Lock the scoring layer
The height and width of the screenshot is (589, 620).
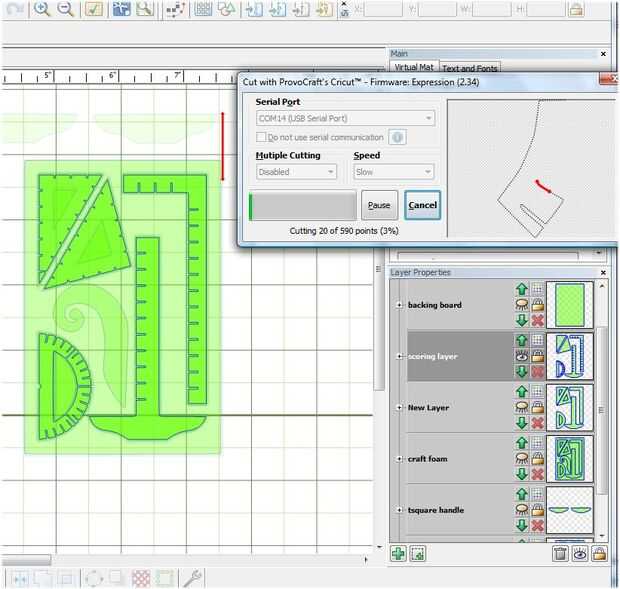(x=537, y=356)
